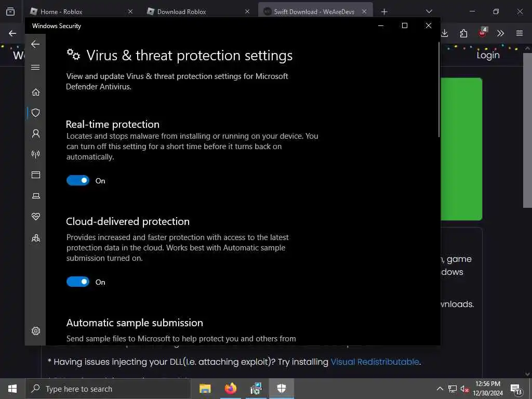
Task: Click the browser back arrow
Action: click(12, 33)
